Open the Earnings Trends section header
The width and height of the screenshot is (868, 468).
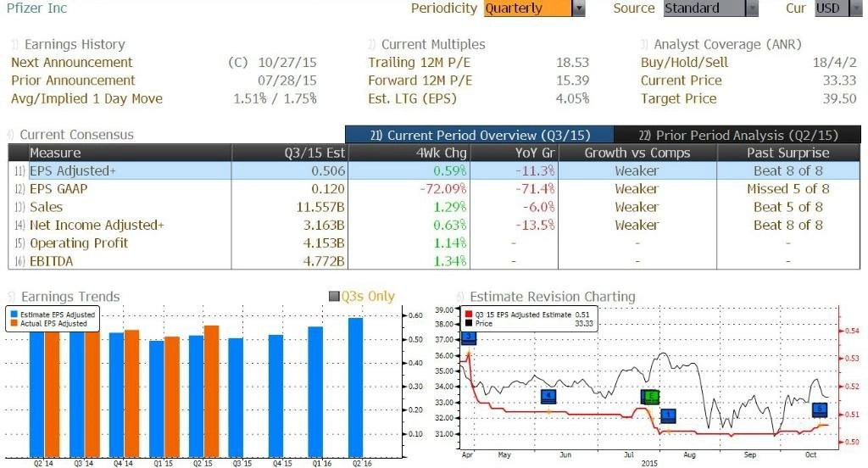70,296
